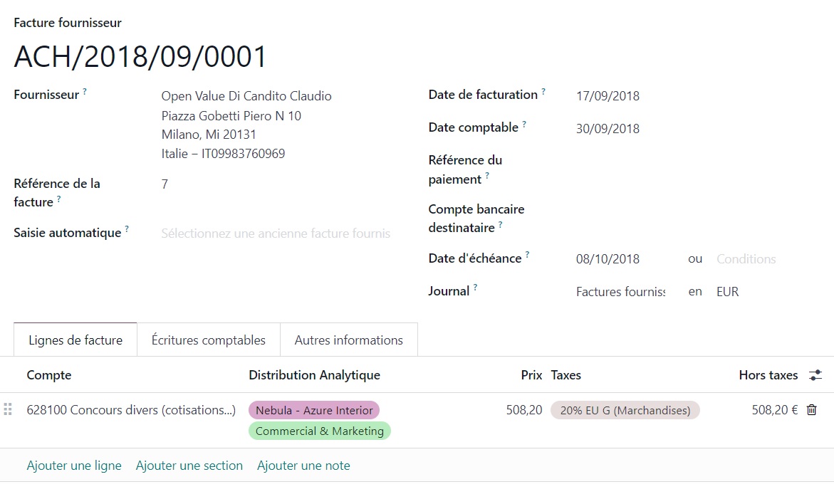
Task: Click Ajouter une note link
Action: click(303, 466)
